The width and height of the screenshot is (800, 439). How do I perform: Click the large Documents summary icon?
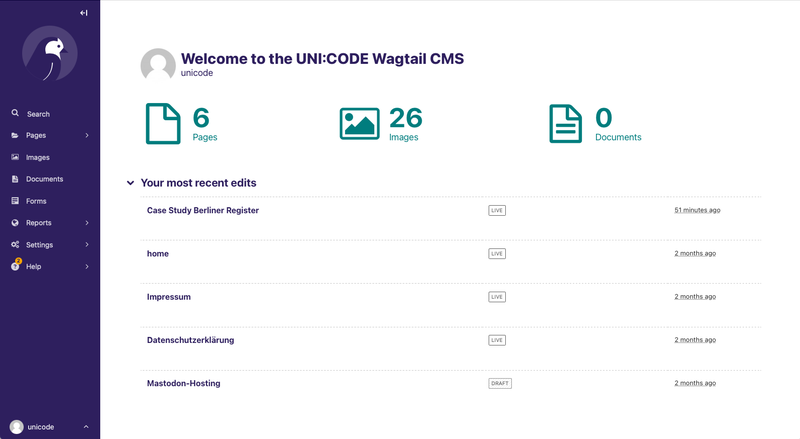click(x=565, y=124)
